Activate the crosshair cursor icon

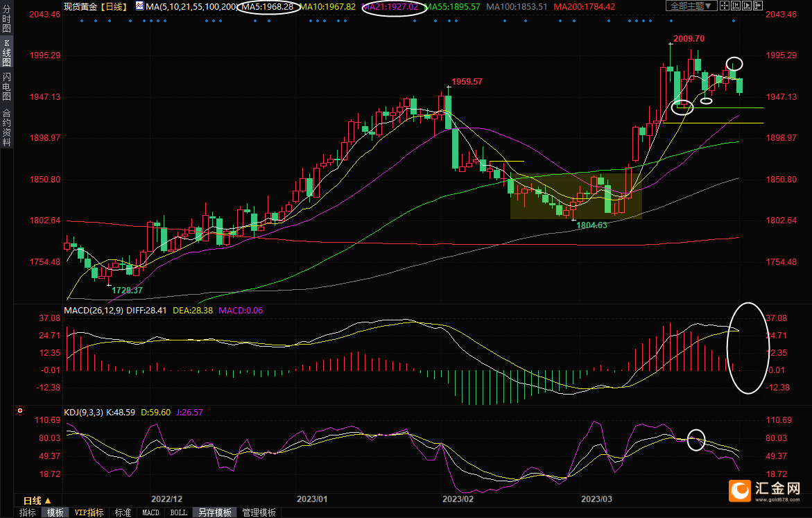[725, 6]
